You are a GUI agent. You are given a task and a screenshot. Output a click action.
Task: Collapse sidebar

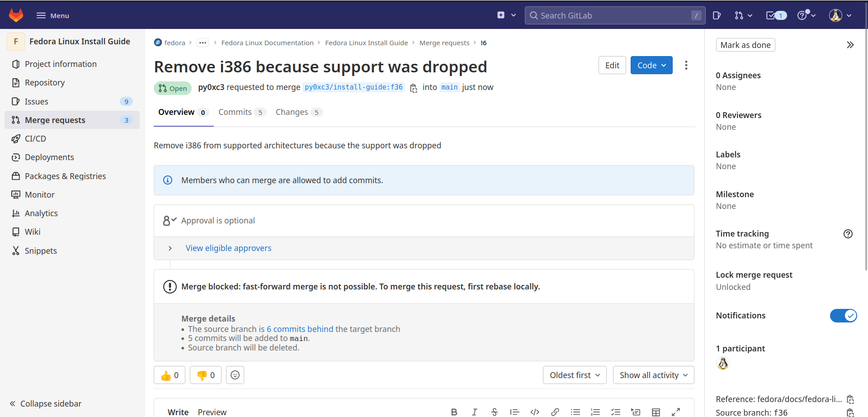46,403
